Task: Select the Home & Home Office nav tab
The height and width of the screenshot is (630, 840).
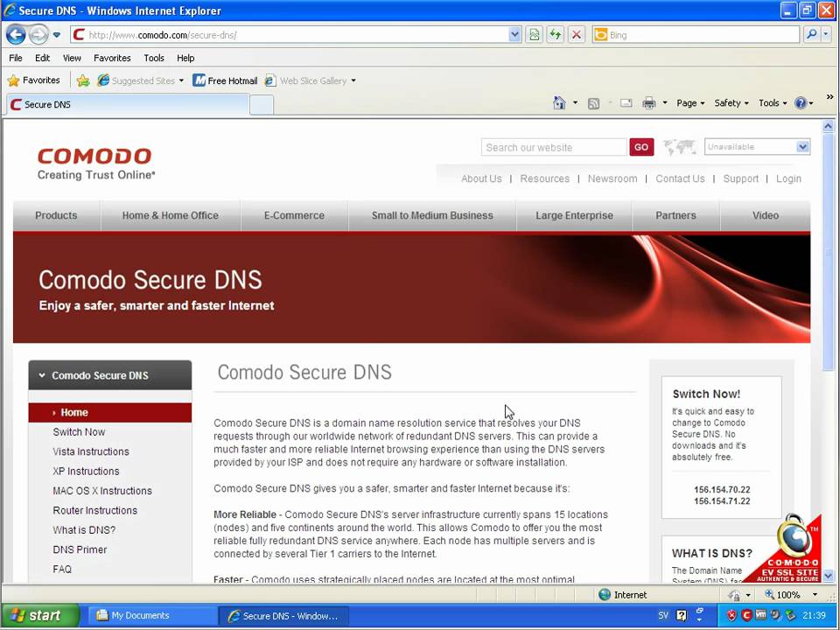Action: [171, 215]
